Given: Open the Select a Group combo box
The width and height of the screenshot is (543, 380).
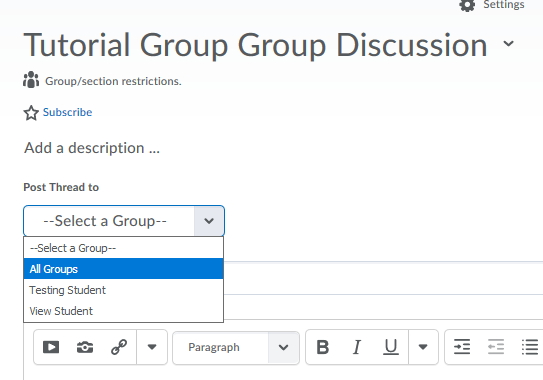Looking at the screenshot, I should (124, 221).
